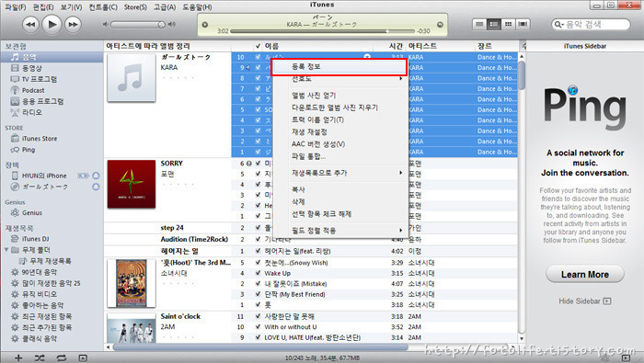Image resolution: width=644 pixels, height=363 pixels.
Task: Select 음악 library in the sidebar
Action: click(x=52, y=57)
